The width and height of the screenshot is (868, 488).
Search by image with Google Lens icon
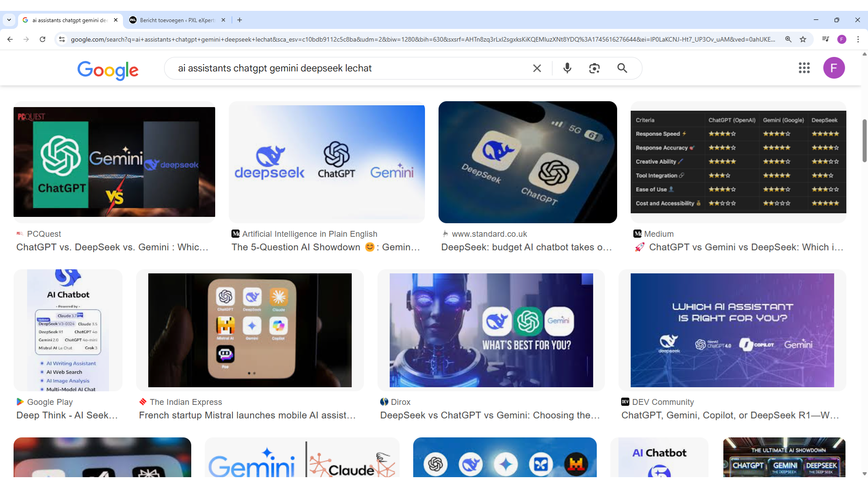(594, 68)
